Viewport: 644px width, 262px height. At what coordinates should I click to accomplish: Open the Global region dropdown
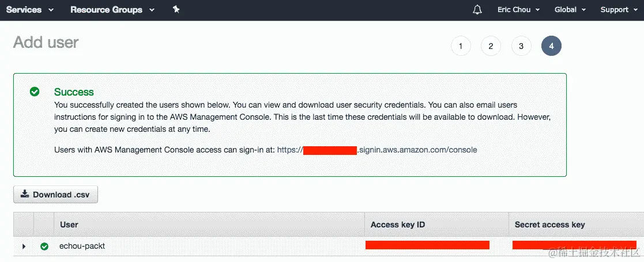point(570,10)
